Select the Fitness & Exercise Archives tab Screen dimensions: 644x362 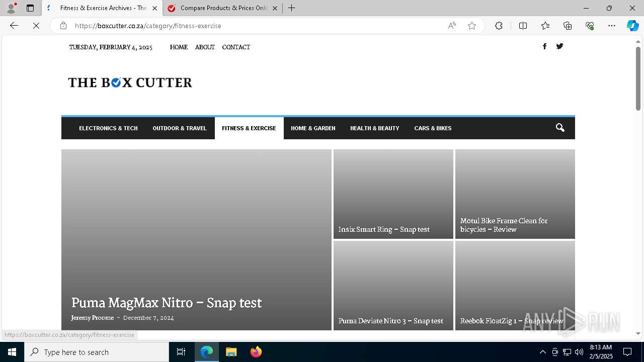click(103, 8)
